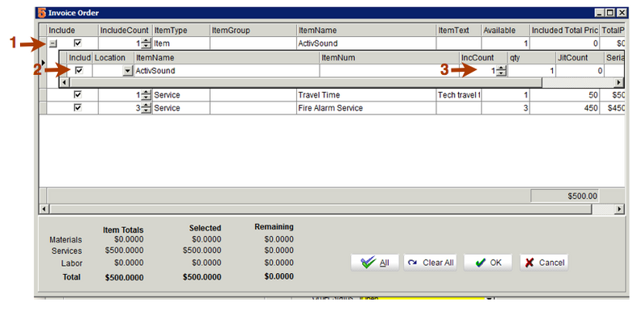The image size is (644, 311).
Task: Toggle Include checkbox in ActivSound sub-row
Action: click(79, 70)
